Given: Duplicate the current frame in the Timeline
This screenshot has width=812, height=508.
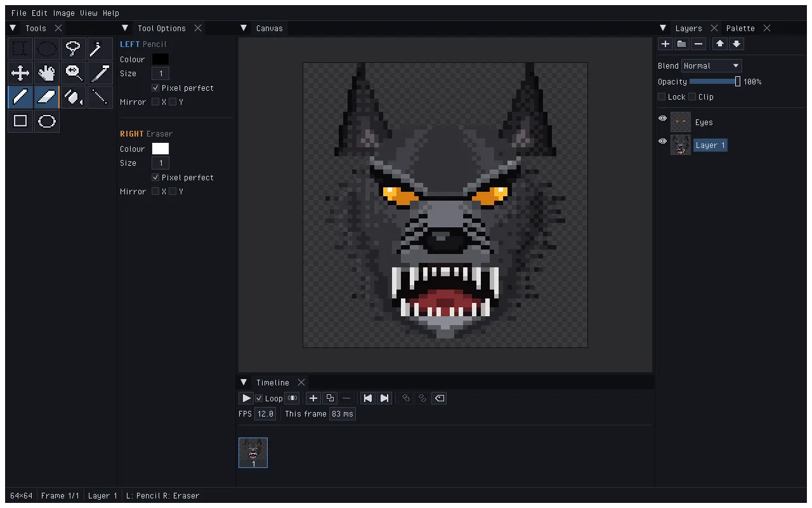Looking at the screenshot, I should [x=330, y=398].
